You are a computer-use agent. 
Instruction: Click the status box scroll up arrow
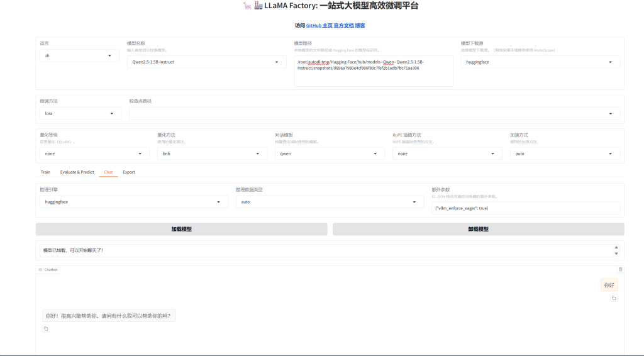[x=616, y=248]
